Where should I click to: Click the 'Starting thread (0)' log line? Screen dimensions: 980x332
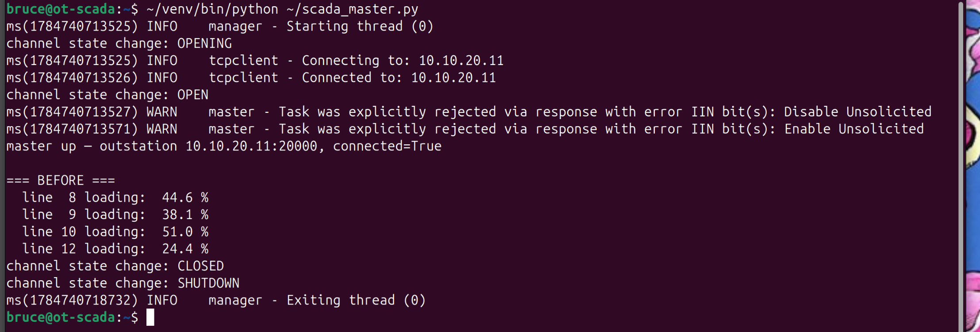(x=220, y=26)
